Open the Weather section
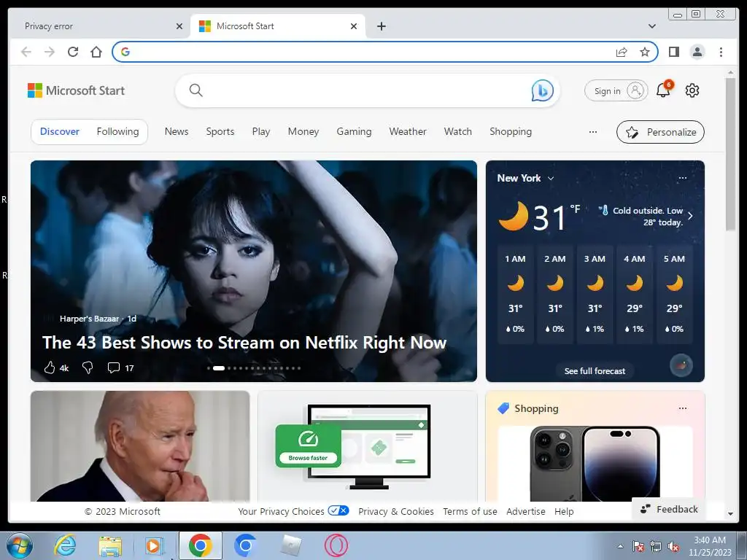Screen dimensions: 747x560 click(x=408, y=131)
